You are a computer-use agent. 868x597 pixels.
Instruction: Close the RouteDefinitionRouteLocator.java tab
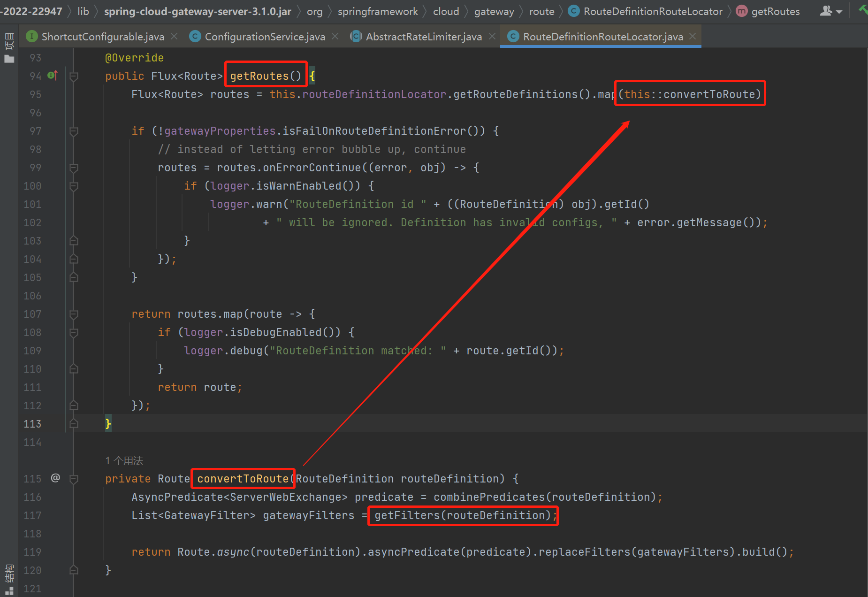coord(693,36)
